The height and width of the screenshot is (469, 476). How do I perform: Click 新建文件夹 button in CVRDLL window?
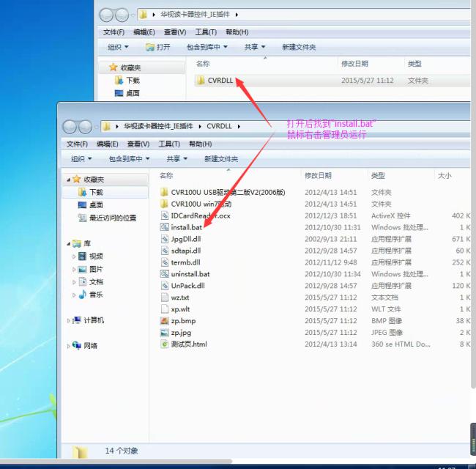coord(221,158)
